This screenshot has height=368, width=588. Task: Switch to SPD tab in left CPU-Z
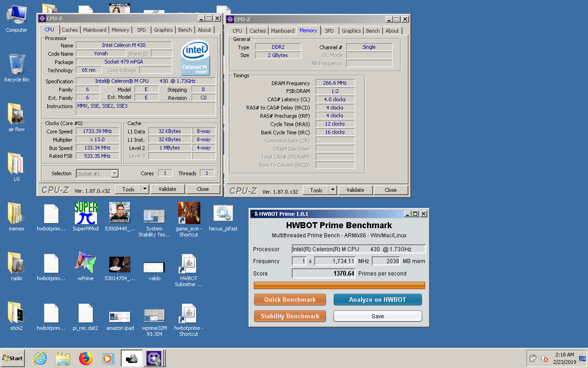(x=141, y=30)
